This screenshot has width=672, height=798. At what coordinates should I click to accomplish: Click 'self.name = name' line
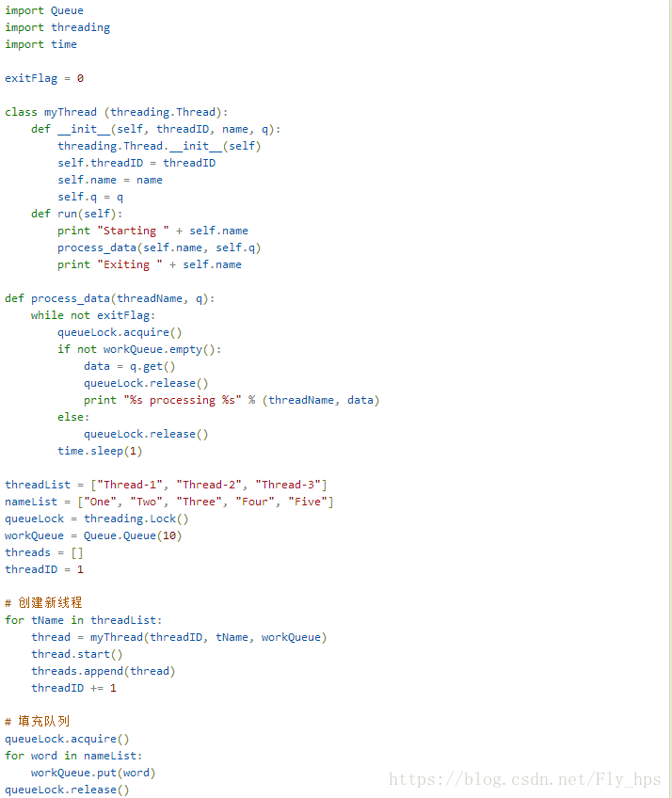click(x=110, y=180)
